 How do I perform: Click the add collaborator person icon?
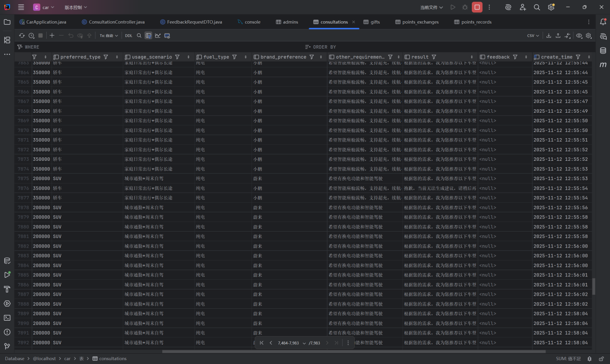[523, 7]
